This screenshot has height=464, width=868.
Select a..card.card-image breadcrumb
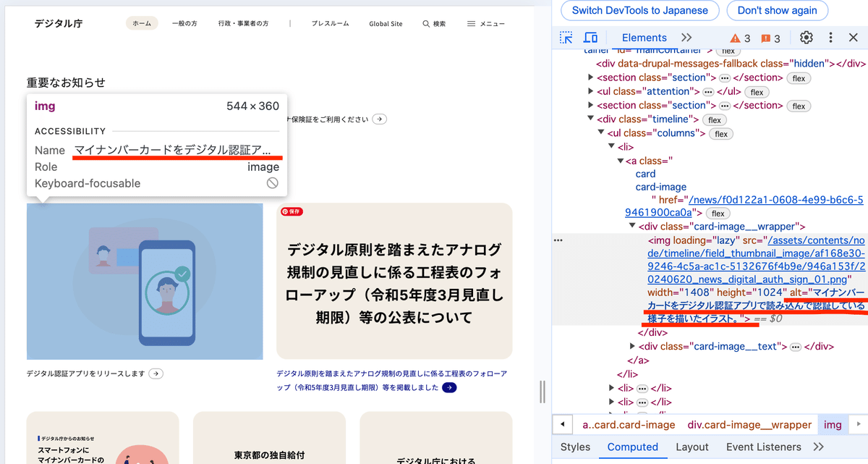coord(629,425)
